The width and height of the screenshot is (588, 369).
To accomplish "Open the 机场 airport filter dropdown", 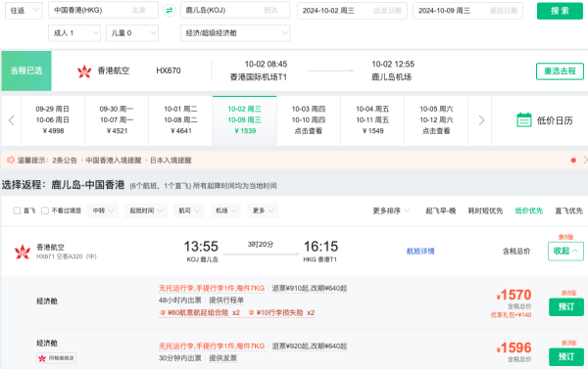I will point(225,210).
